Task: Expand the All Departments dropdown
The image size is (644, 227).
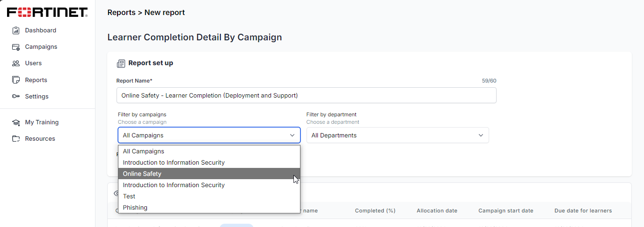Action: tap(397, 136)
